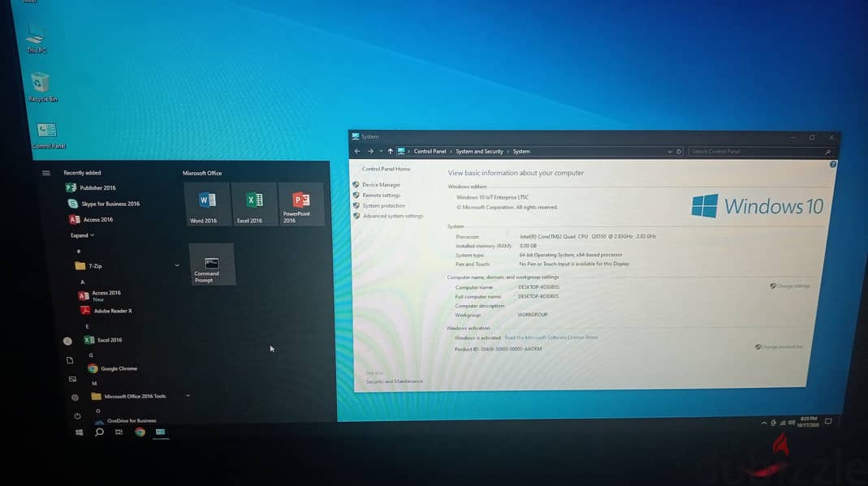Expand the Microsoft Office 2016 Tools folder

coord(188,396)
